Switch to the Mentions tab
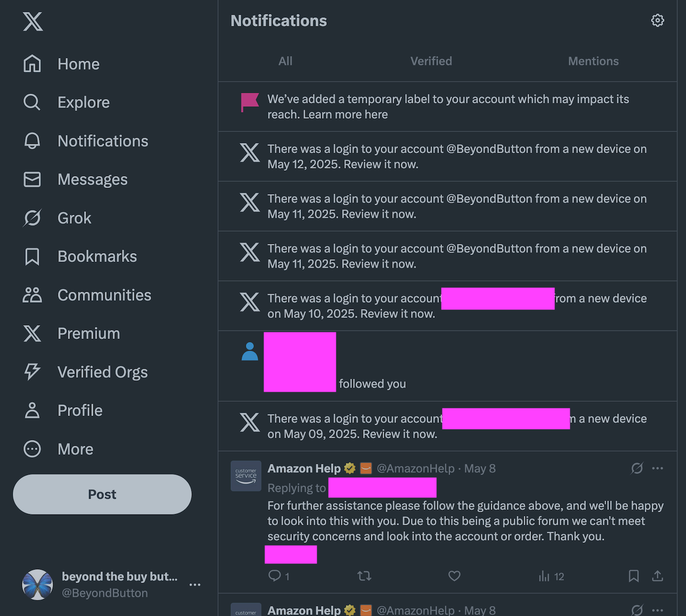 pos(593,61)
